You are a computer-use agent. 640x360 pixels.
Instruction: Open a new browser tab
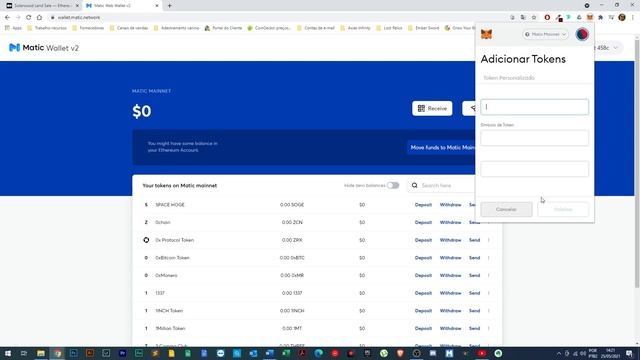(x=169, y=6)
